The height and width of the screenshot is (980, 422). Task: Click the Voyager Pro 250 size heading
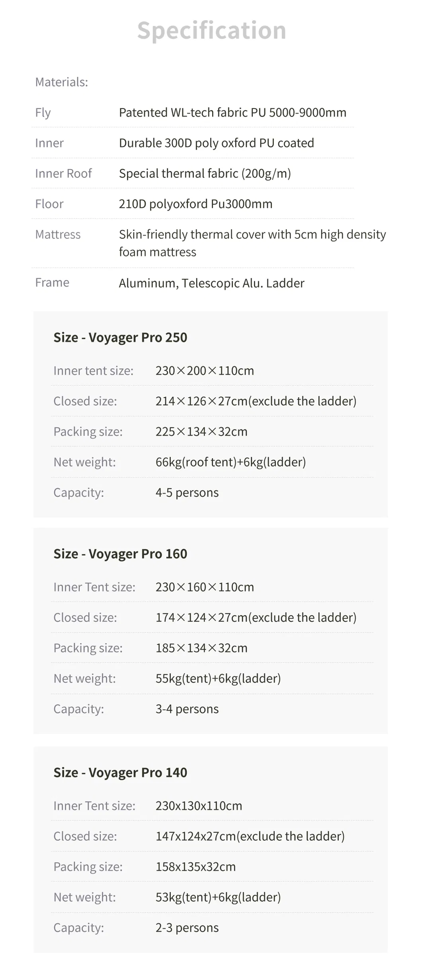click(120, 337)
